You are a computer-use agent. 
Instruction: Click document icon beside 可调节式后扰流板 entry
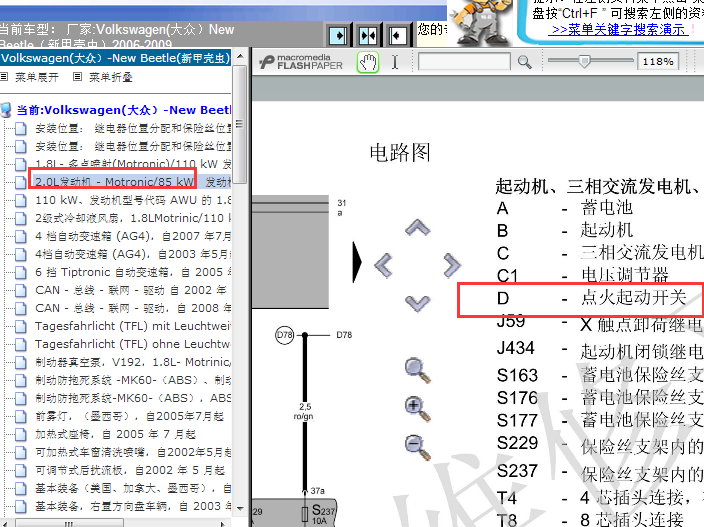[20, 470]
